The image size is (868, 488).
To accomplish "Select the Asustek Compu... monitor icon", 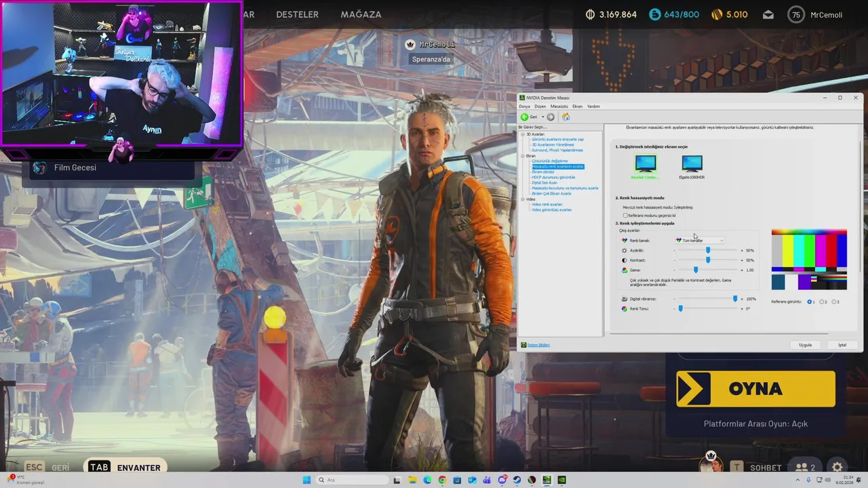I will (646, 163).
